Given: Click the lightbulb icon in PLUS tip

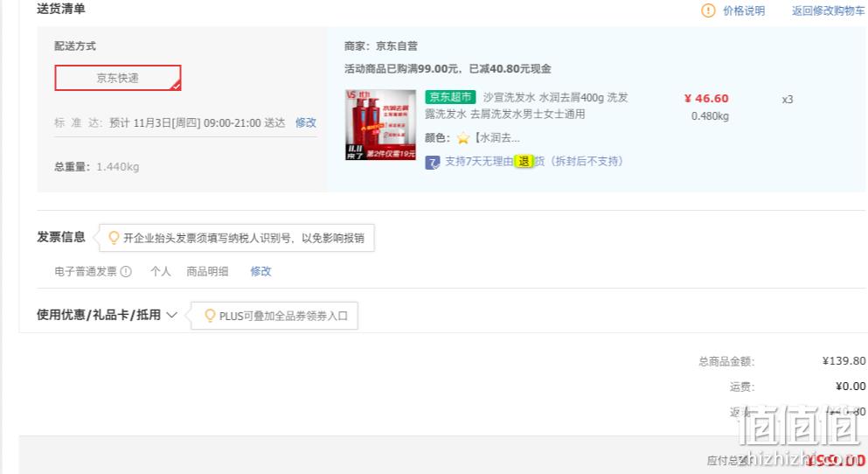Looking at the screenshot, I should tap(210, 316).
